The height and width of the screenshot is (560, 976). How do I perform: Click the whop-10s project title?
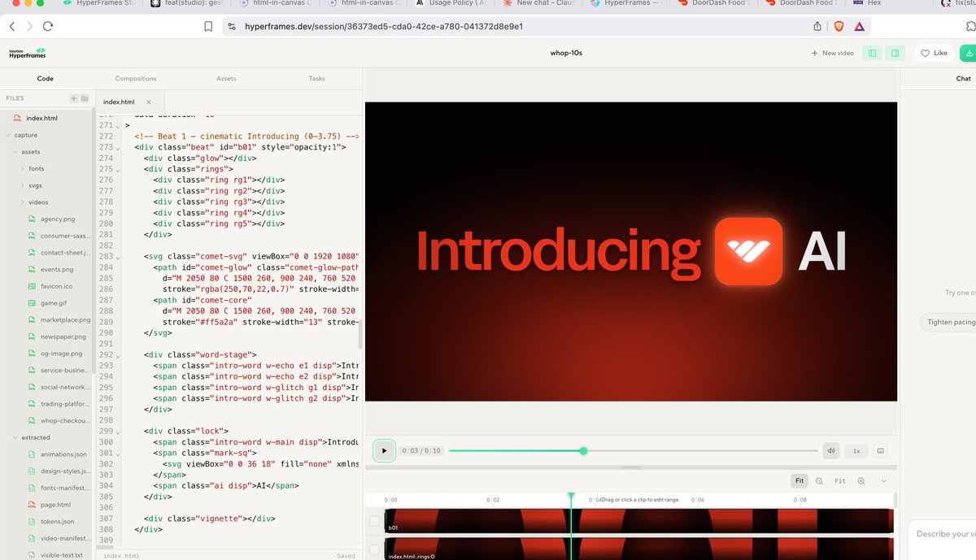[x=566, y=53]
